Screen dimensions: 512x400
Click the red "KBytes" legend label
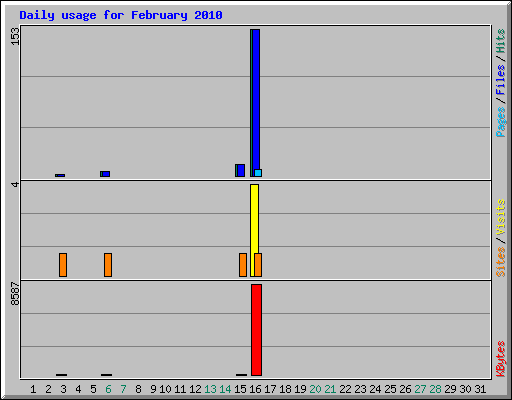(x=500, y=359)
